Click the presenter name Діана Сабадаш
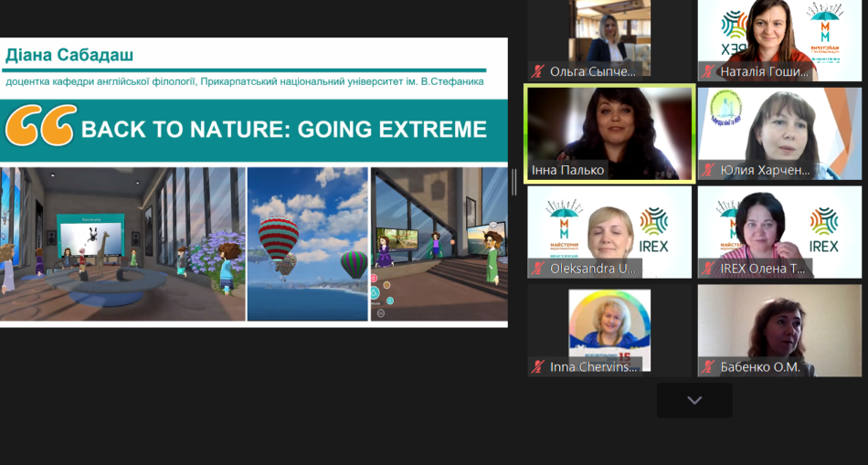The height and width of the screenshot is (465, 868). point(69,56)
